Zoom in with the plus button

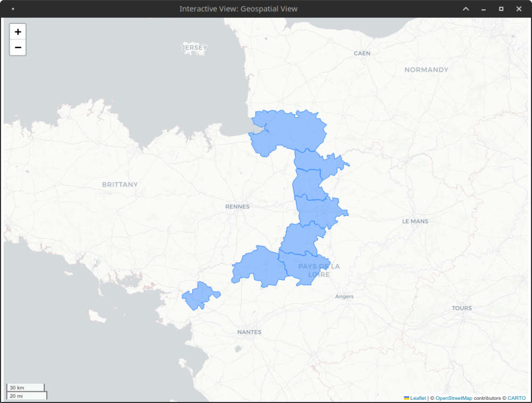(x=18, y=31)
